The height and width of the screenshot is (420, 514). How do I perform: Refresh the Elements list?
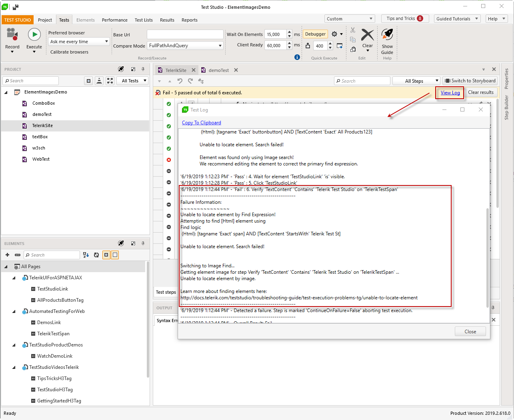click(96, 255)
